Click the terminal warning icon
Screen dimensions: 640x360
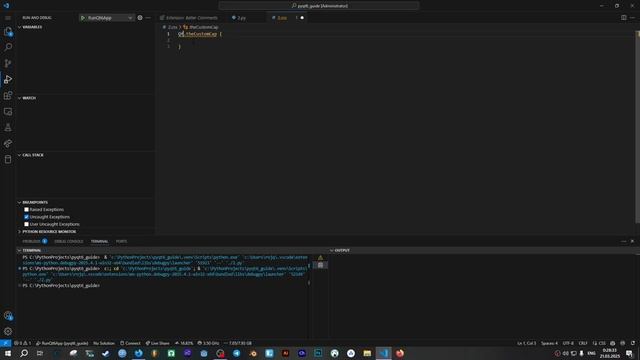click(320, 258)
